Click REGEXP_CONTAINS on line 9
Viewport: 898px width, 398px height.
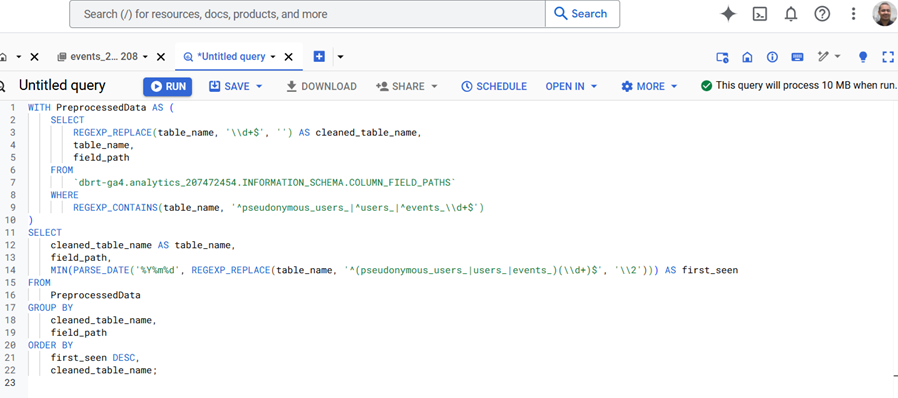[115, 208]
